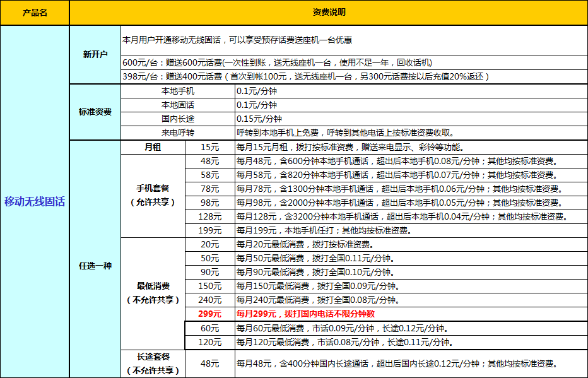Viewport: 588px width, 378px height.
Task: Select the 长途套餐（不允许共享）cell
Action: click(153, 363)
